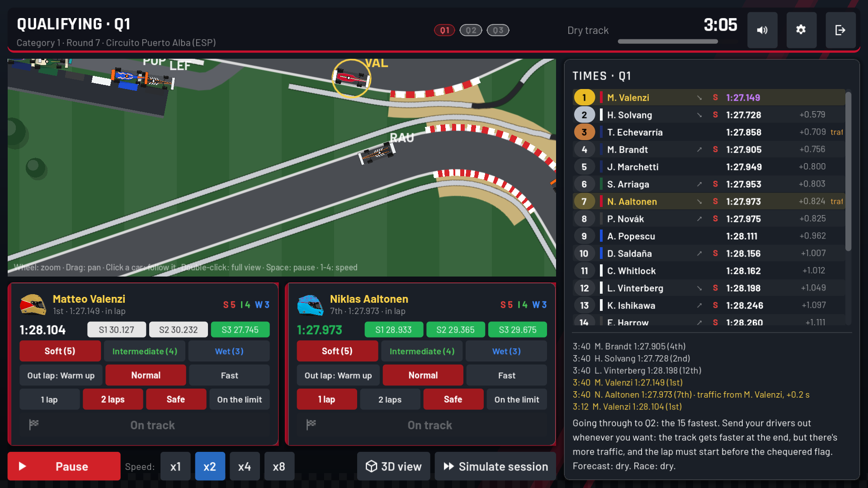This screenshot has width=868, height=488.
Task: Set simulation speed to x4
Action: [x=245, y=466]
